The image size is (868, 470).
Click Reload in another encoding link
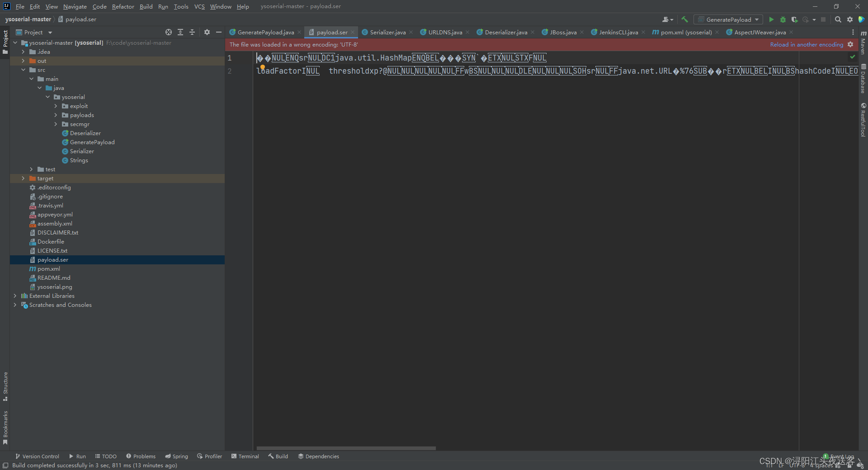(x=807, y=44)
